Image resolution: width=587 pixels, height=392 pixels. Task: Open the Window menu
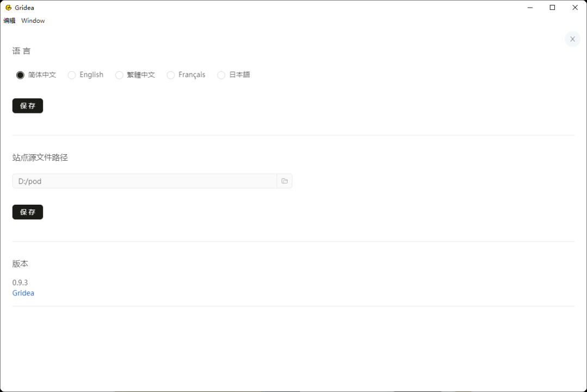(33, 20)
